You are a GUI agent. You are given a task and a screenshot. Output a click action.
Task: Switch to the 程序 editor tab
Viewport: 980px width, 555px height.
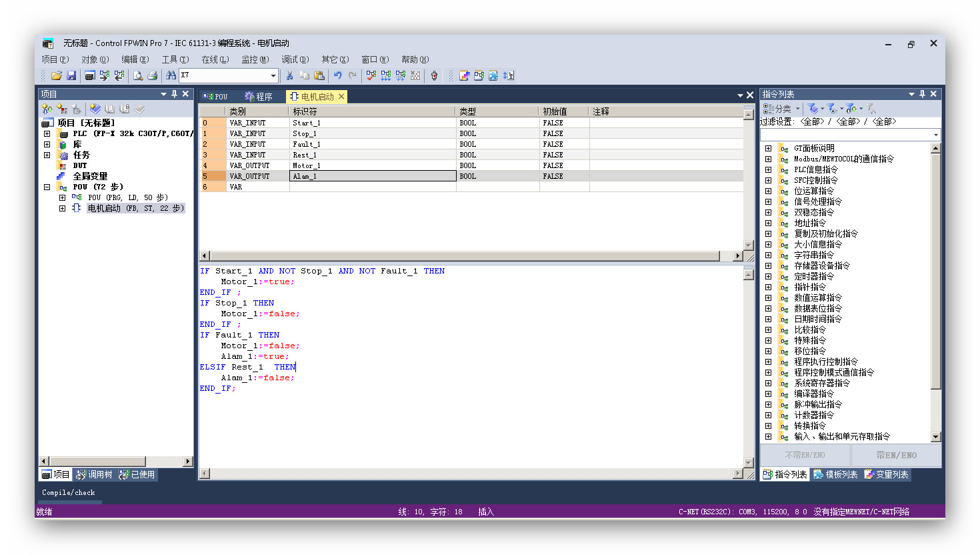259,97
